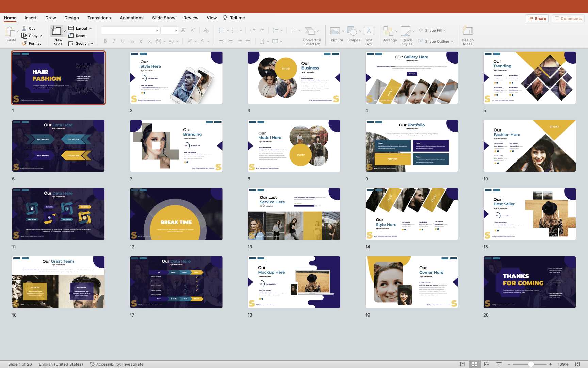
Task: Select the BREAK TIME slide thumbnail
Action: (176, 214)
